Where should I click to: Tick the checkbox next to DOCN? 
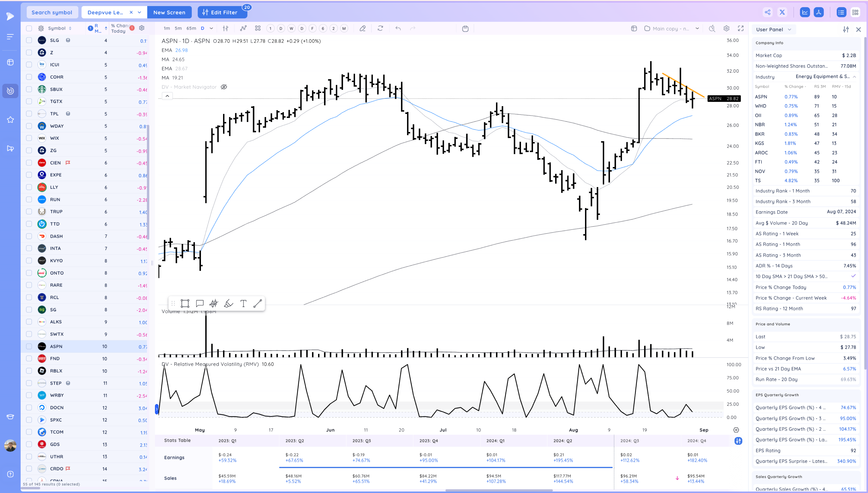(x=29, y=408)
